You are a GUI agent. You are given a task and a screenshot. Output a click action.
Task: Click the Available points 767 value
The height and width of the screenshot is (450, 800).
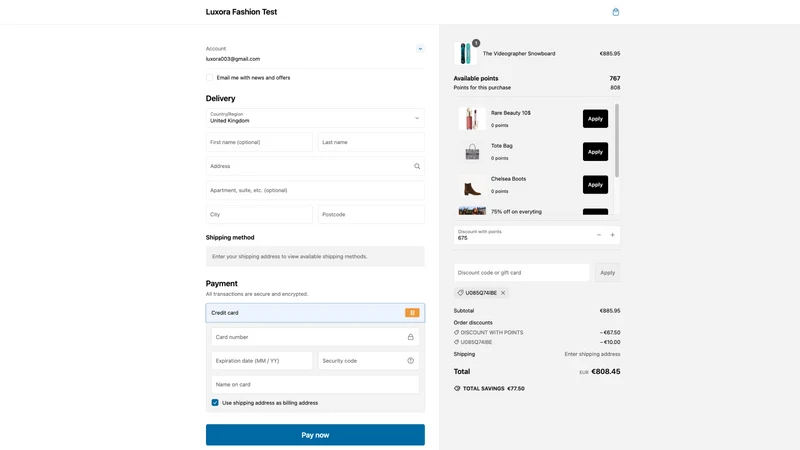pos(615,78)
